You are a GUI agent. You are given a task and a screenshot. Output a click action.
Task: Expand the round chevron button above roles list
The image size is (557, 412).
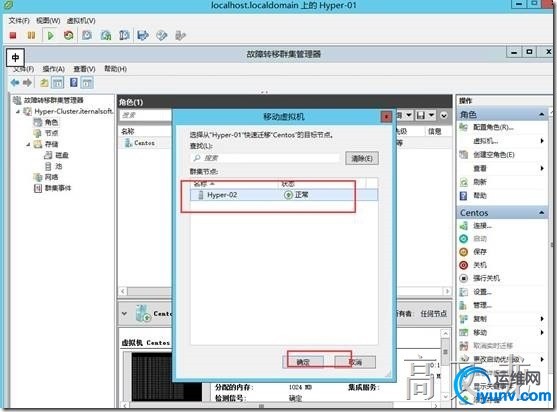click(x=444, y=115)
